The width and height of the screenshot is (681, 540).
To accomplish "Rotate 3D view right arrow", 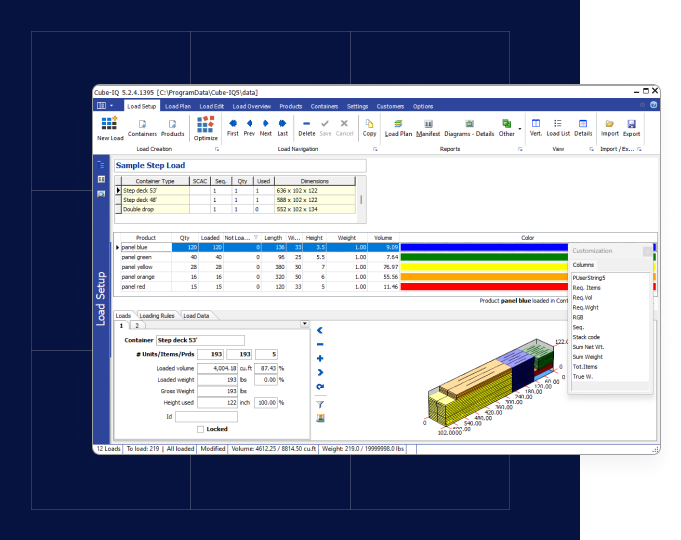I will (320, 373).
